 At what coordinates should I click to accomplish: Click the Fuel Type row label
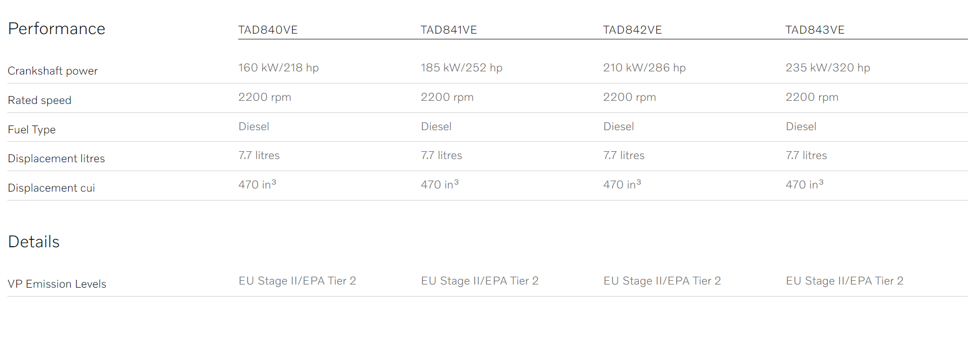pos(31,130)
